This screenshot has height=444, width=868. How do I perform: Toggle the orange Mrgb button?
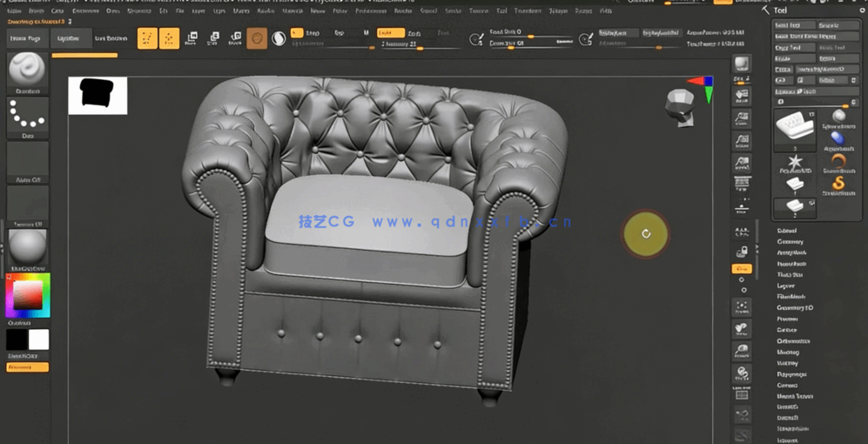pyautogui.click(x=297, y=33)
